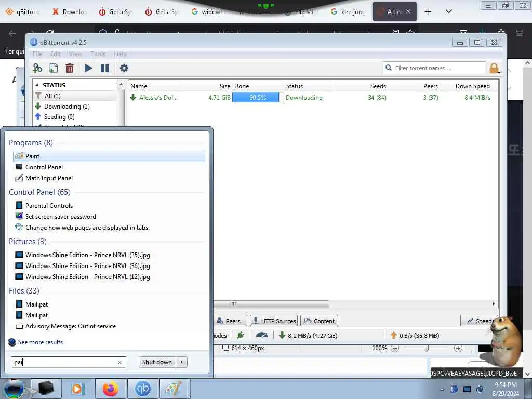Click the horizontal scrollbar in torrent list
Screen dimensions: 532x399
coord(271,304)
